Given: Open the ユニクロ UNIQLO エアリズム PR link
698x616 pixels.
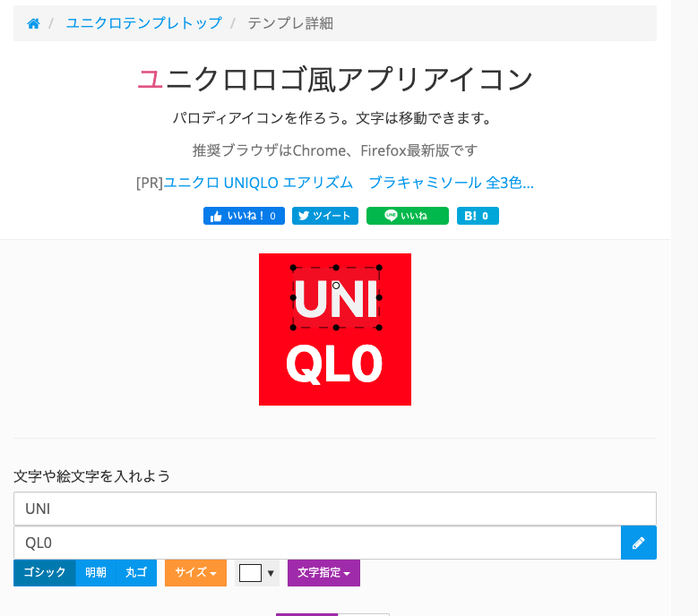Looking at the screenshot, I should (349, 183).
